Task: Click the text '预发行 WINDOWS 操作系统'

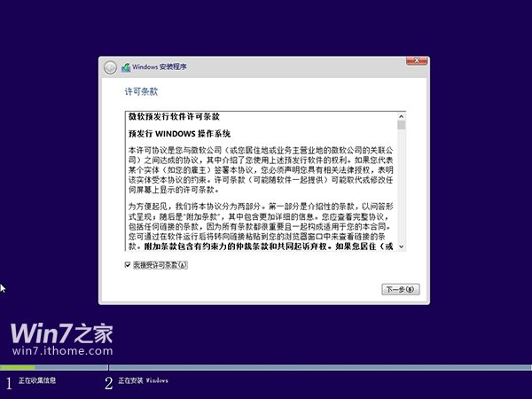Action: click(x=179, y=134)
